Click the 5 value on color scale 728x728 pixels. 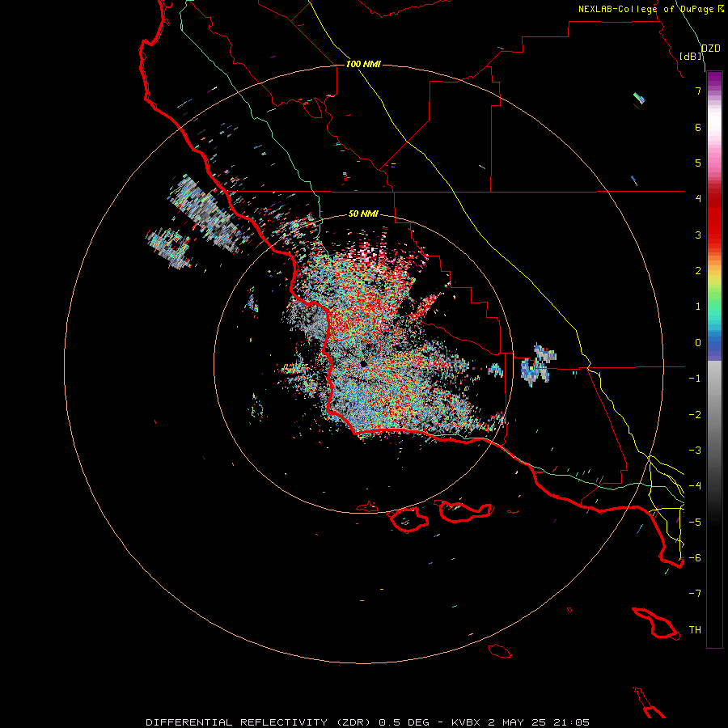(698, 163)
